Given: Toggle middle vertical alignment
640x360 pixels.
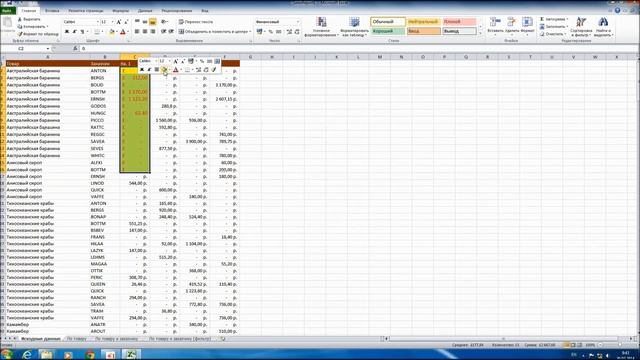Looking at the screenshot, I should click(145, 22).
